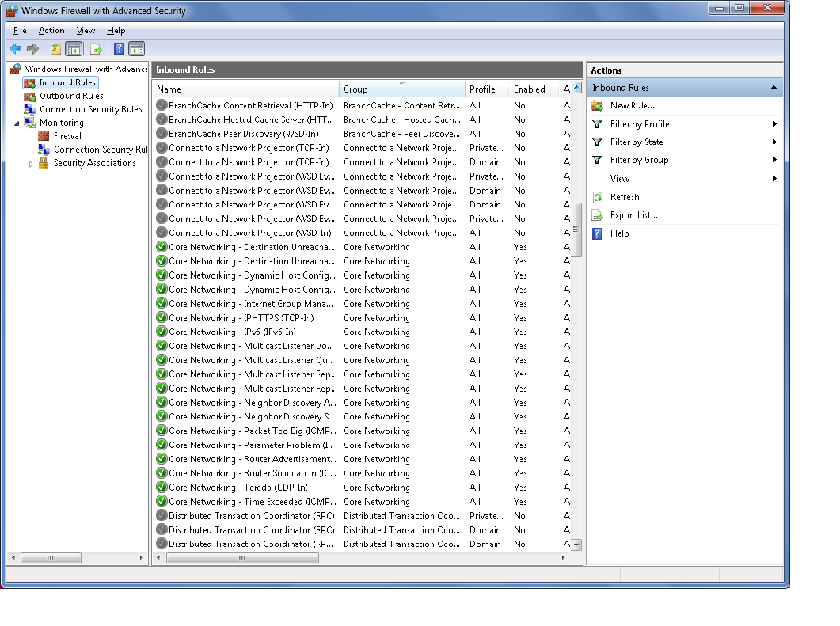Screen dimensions: 840x626
Task: Click the Outbound Rules tree icon
Action: [30, 97]
